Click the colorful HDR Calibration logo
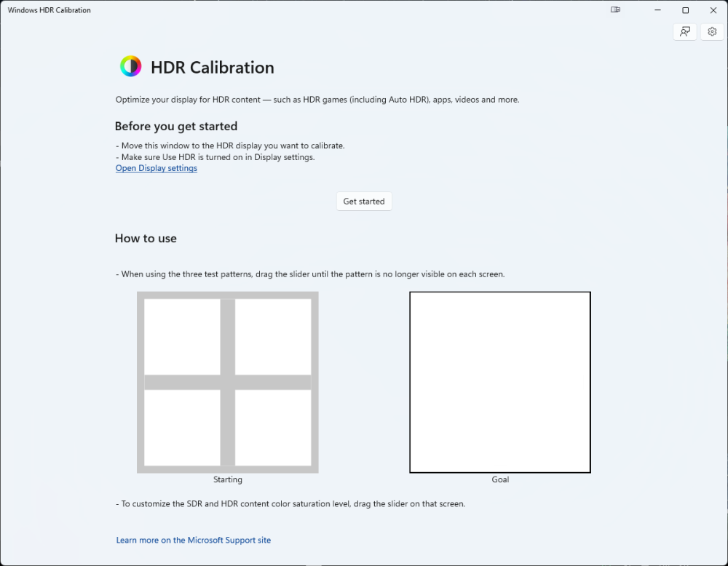 130,67
